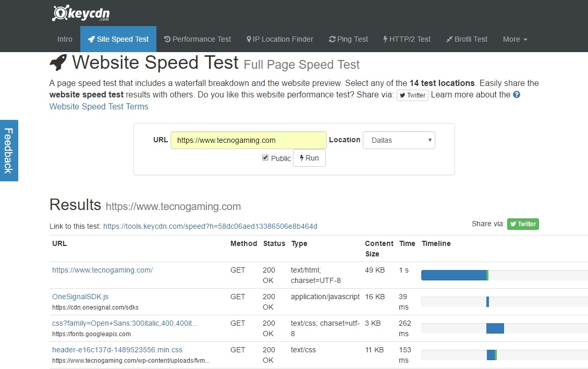The width and height of the screenshot is (588, 369).
Task: Switch to the HTTP/2 Test tab
Action: (407, 39)
